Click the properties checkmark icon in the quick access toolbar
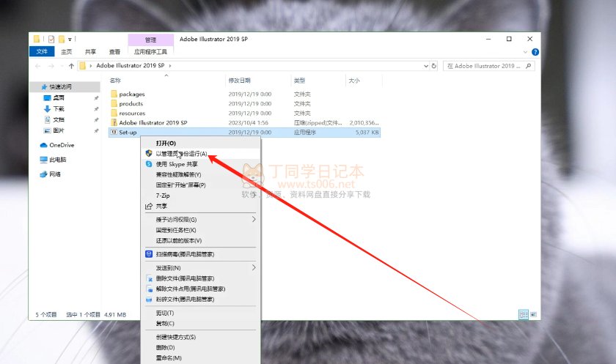 click(51, 40)
